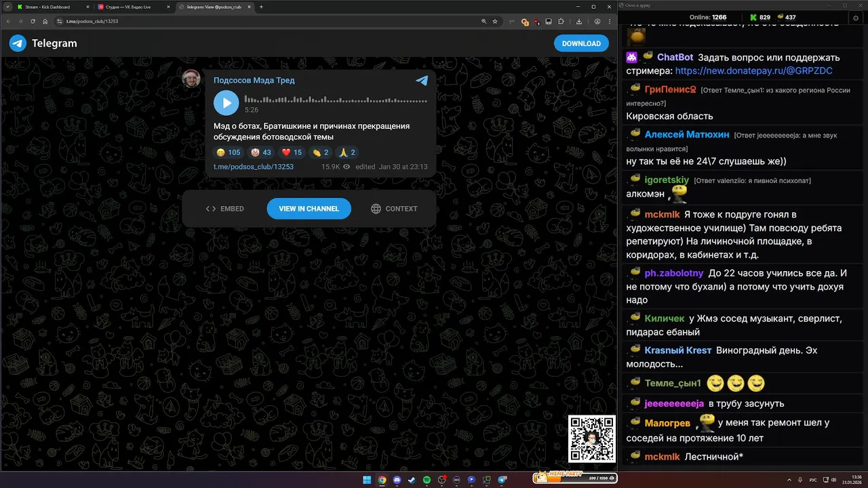The image size is (868, 488).
Task: Click the ChatBot username in chat
Action: (675, 58)
